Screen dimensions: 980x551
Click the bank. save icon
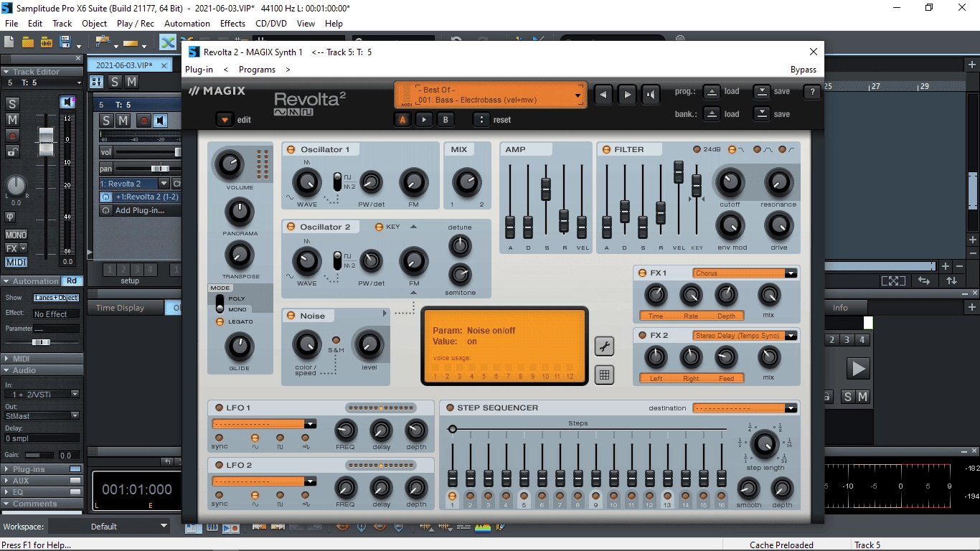click(x=761, y=113)
